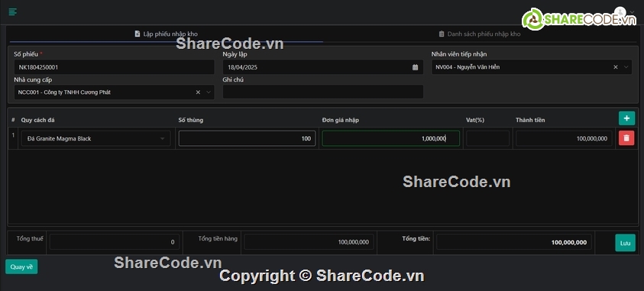
Task: Expand the Nhà cung cấp dropdown
Action: click(209, 92)
